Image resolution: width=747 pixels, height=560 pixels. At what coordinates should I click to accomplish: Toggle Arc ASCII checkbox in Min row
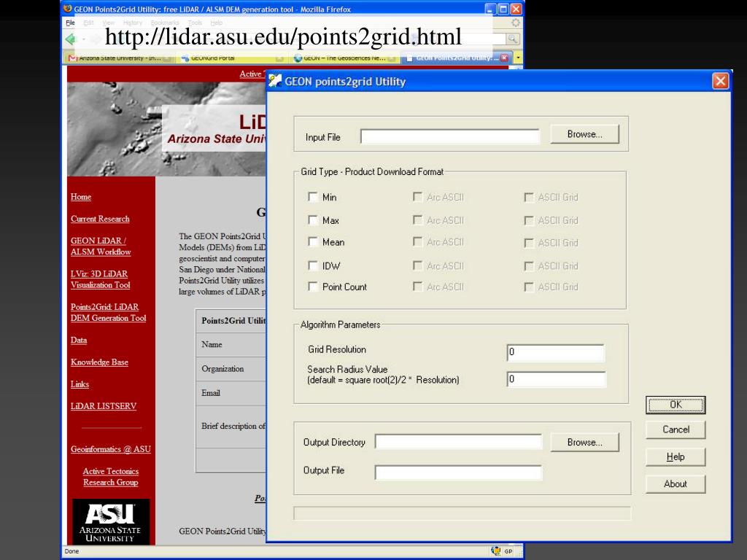pos(418,197)
